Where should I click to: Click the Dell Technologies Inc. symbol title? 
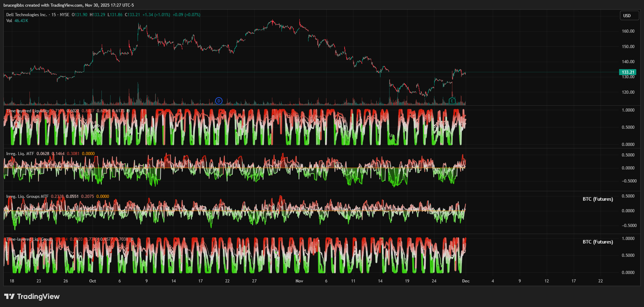(26, 15)
